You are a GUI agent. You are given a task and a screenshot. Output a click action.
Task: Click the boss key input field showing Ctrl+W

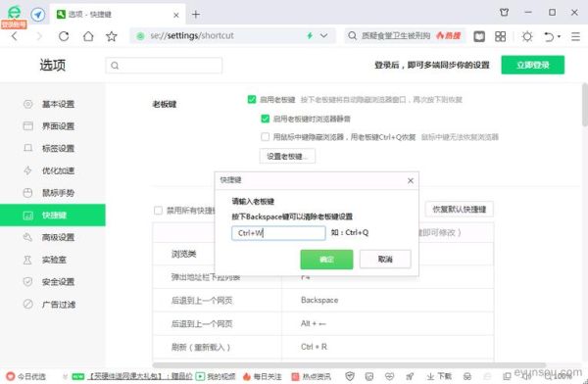[278, 233]
